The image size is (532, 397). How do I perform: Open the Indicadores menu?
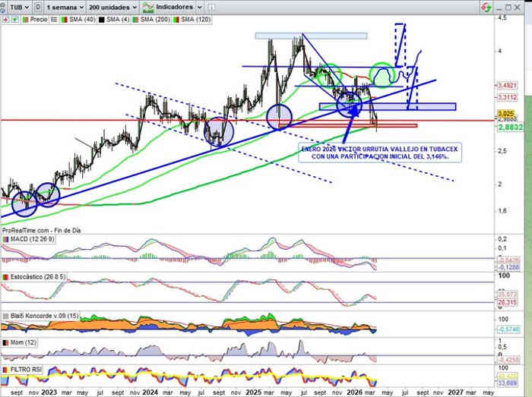click(x=176, y=6)
